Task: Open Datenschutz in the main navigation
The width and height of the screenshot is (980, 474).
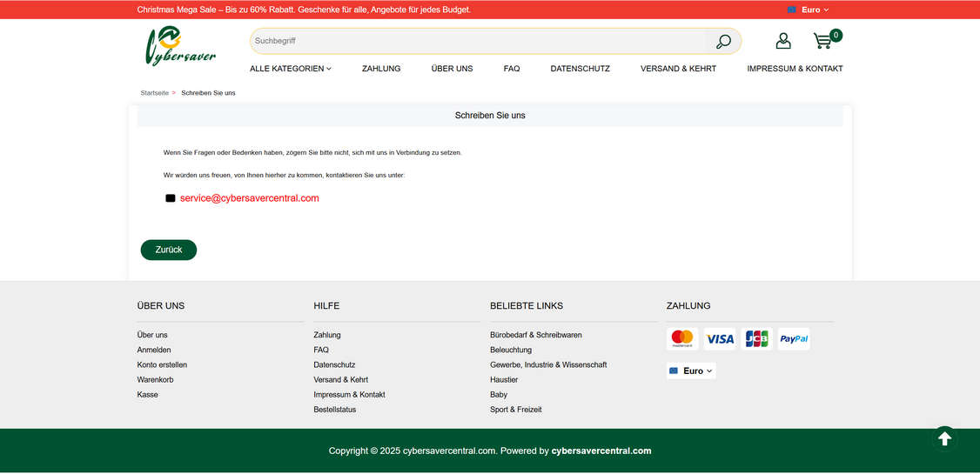Action: [x=580, y=69]
